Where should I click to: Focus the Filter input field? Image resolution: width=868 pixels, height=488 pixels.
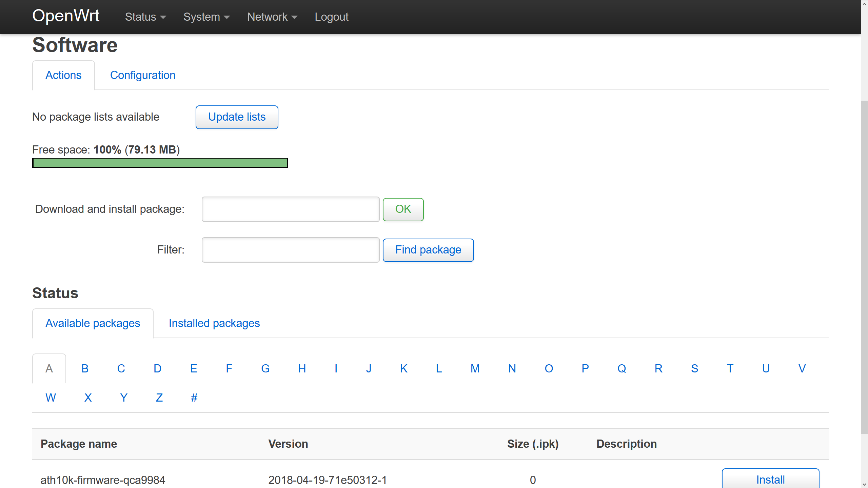click(x=291, y=250)
